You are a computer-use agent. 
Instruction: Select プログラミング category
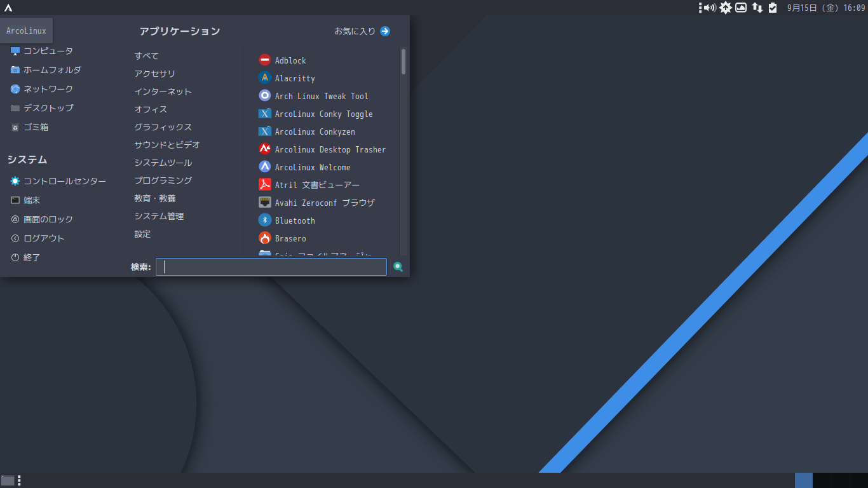click(x=163, y=180)
